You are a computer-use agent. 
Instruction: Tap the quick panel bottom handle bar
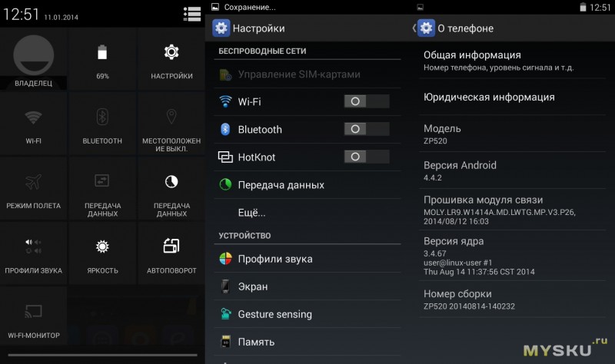pos(102,355)
